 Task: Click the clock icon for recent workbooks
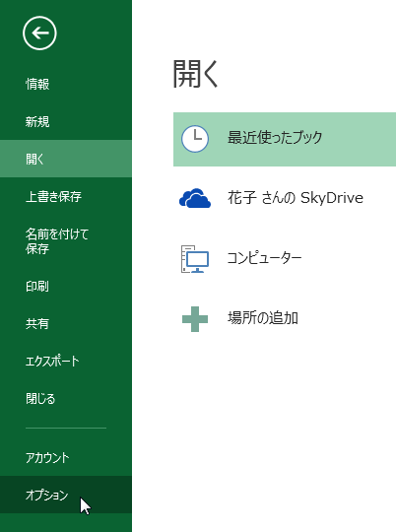pos(195,139)
